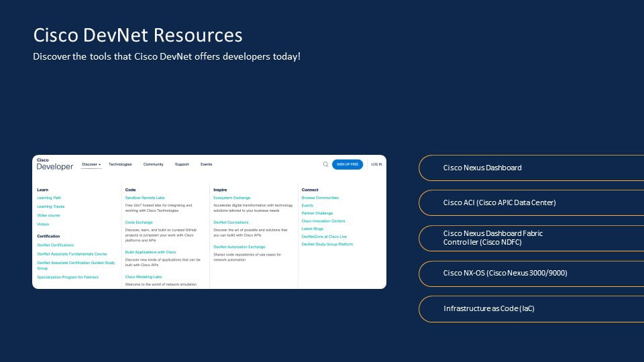Click the 'Connect' column heading
The image size is (644, 362).
310,190
